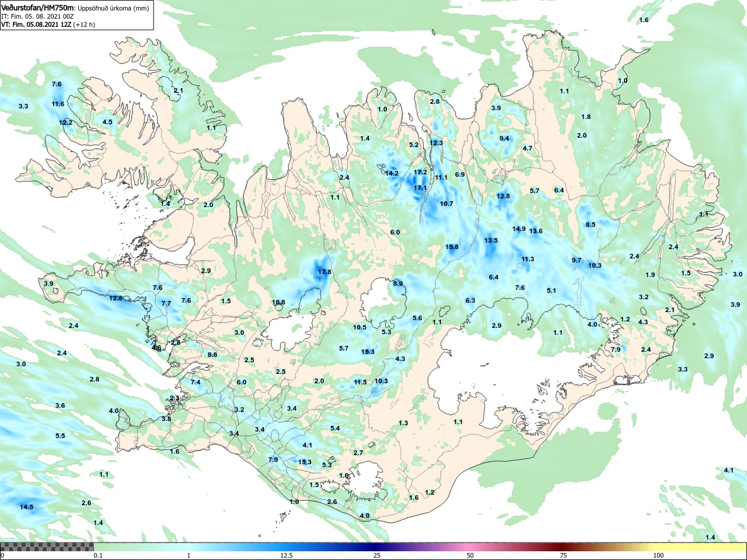Click the 4.5 value in the Westfjords
The image size is (747, 560).
coord(107,122)
